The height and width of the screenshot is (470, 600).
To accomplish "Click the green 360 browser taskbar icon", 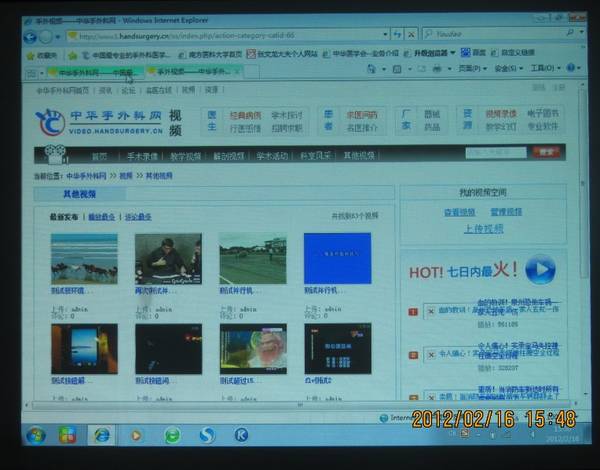I will 172,435.
